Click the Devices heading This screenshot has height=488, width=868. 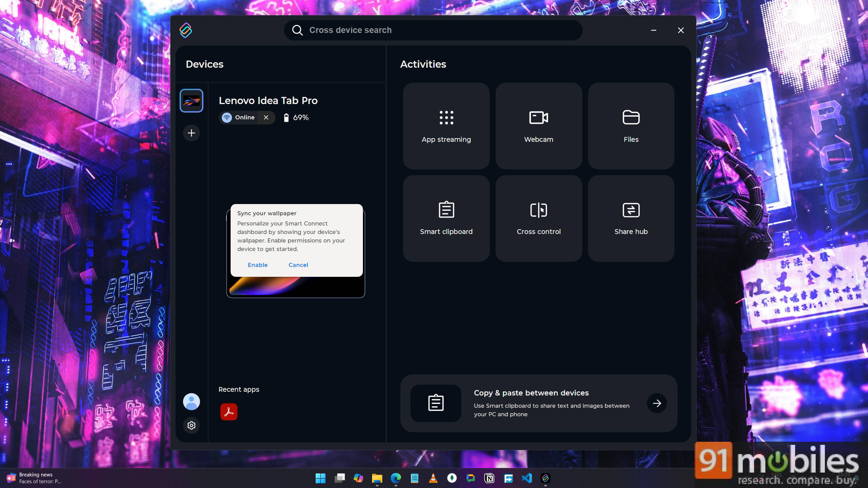(204, 64)
